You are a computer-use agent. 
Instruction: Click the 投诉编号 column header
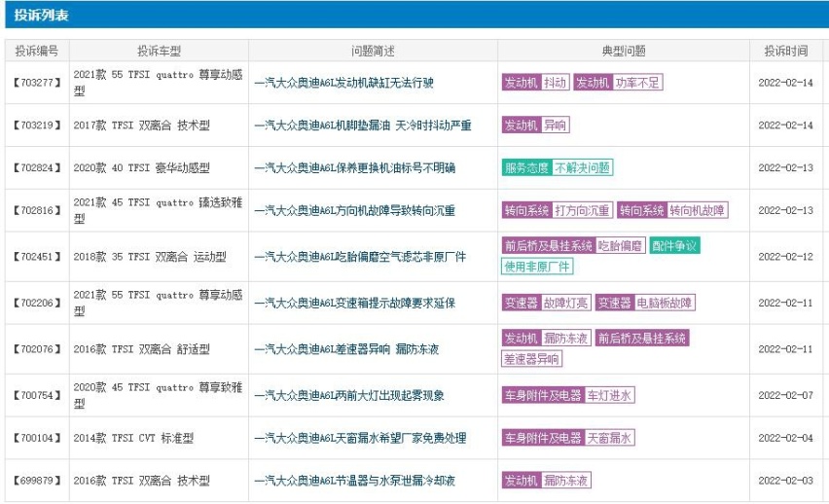click(36, 51)
